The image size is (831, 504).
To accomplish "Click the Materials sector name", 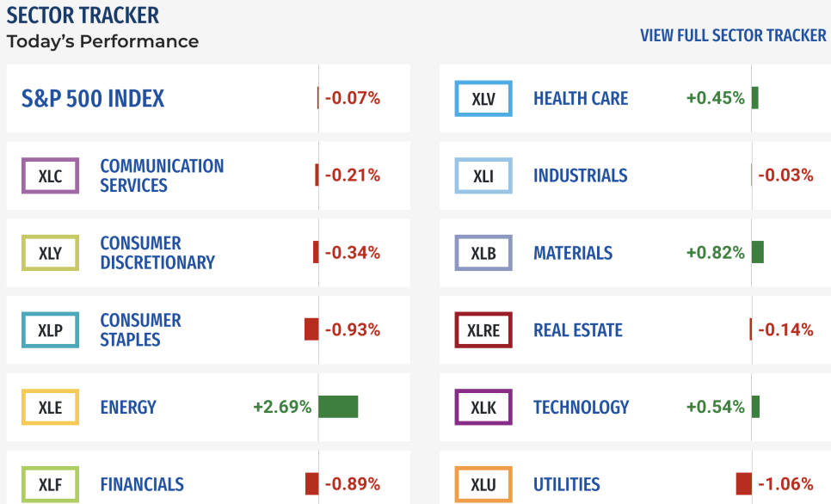I will coord(572,253).
